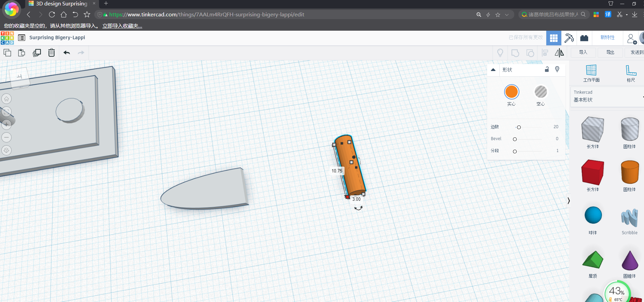Duplicate and repeat the selected shape
Image resolution: width=644 pixels, height=302 pixels.
[37, 52]
